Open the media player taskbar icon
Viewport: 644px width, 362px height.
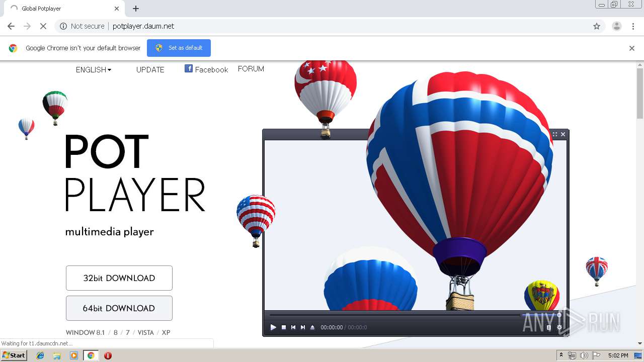pos(74,355)
